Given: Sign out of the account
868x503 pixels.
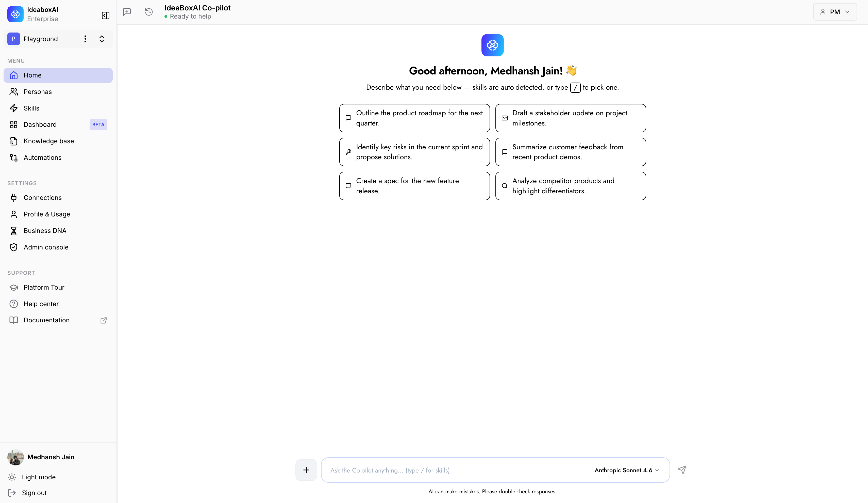Looking at the screenshot, I should [27, 493].
